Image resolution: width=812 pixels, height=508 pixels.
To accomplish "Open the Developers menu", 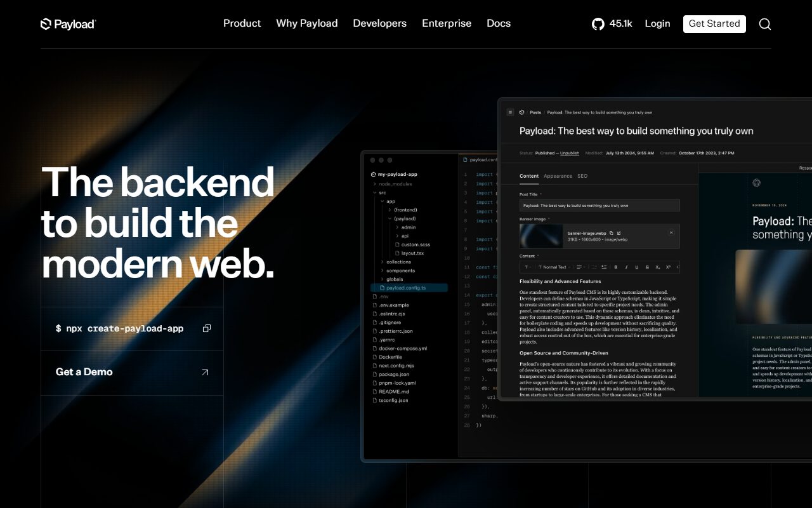I will pyautogui.click(x=380, y=23).
